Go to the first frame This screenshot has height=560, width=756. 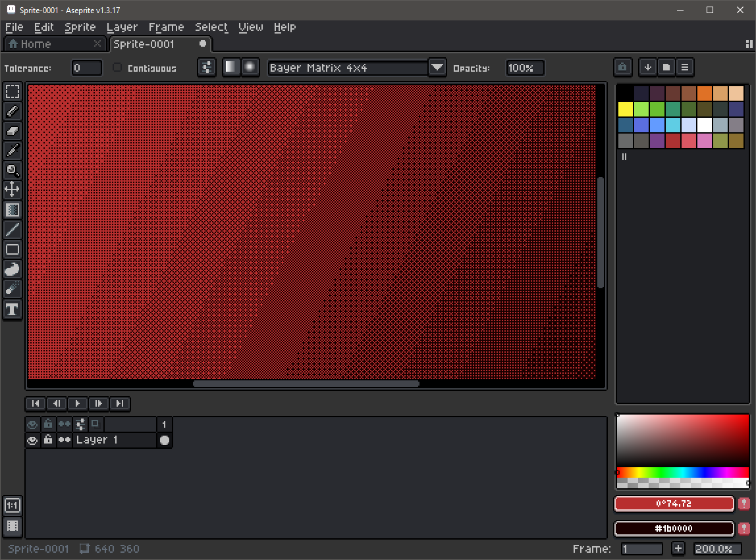pos(35,403)
